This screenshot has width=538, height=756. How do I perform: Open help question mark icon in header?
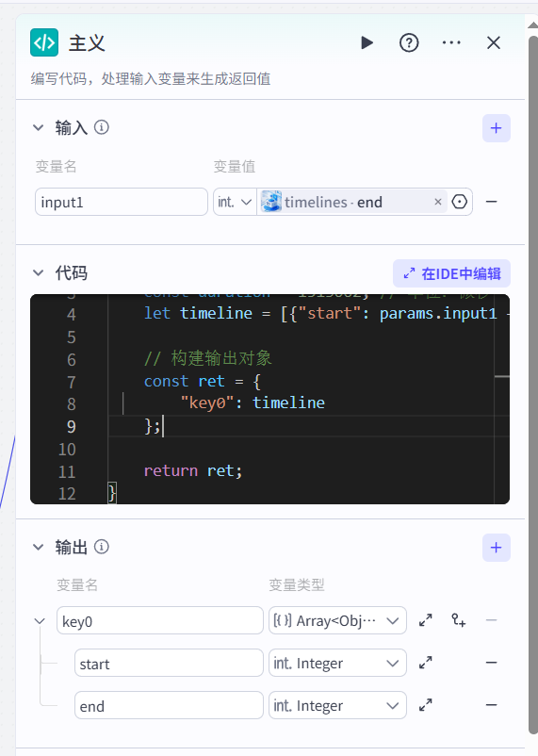(x=409, y=43)
